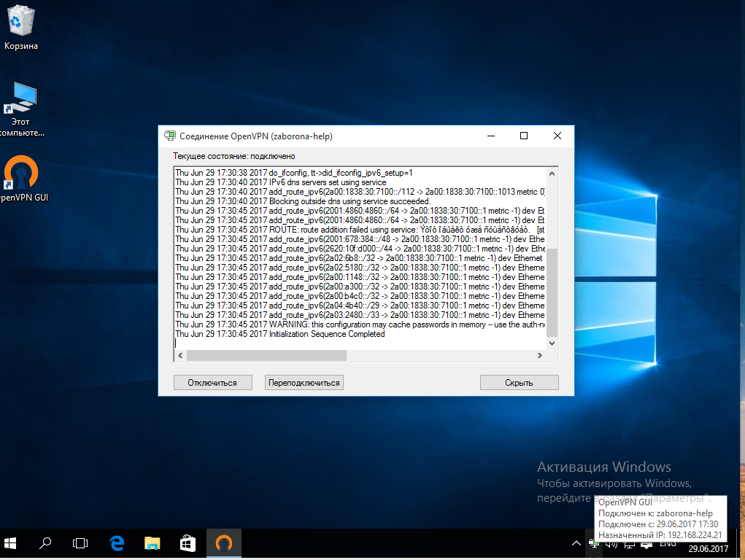Open File Explorer from the taskbar

point(153,543)
